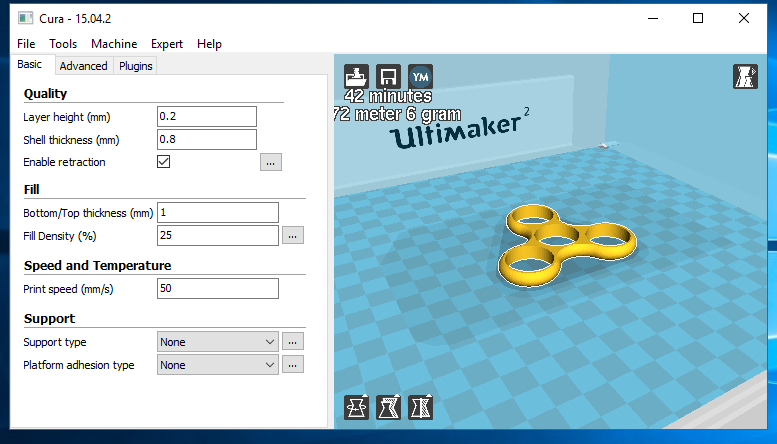Click the YM YouMagine share icon
The width and height of the screenshot is (777, 444).
(x=420, y=76)
